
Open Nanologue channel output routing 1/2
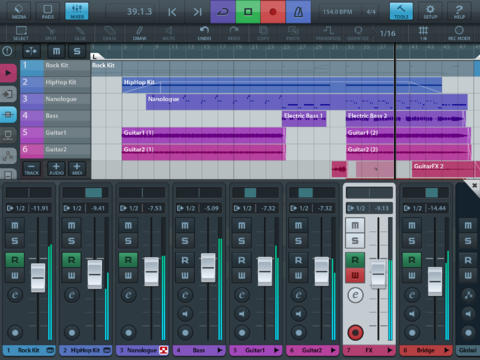click(130, 208)
